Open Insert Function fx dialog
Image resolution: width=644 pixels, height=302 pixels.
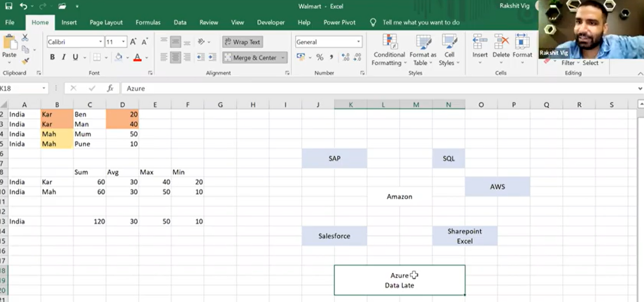point(110,88)
